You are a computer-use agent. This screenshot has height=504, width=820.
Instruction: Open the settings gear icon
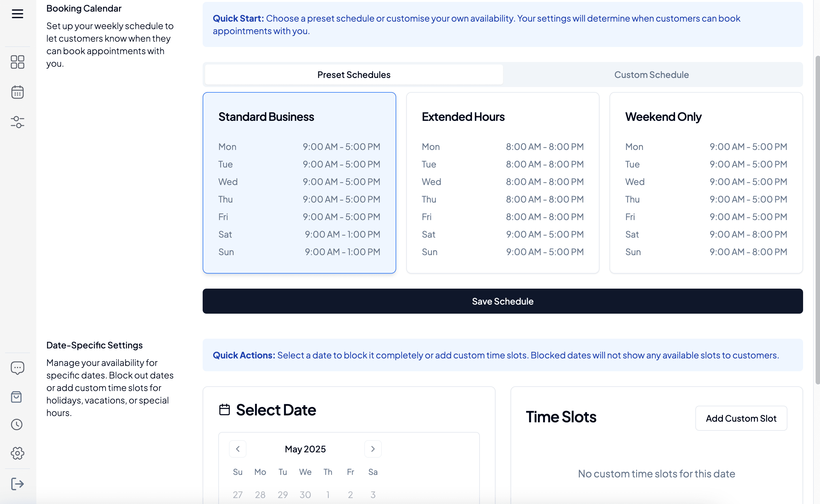pos(17,453)
